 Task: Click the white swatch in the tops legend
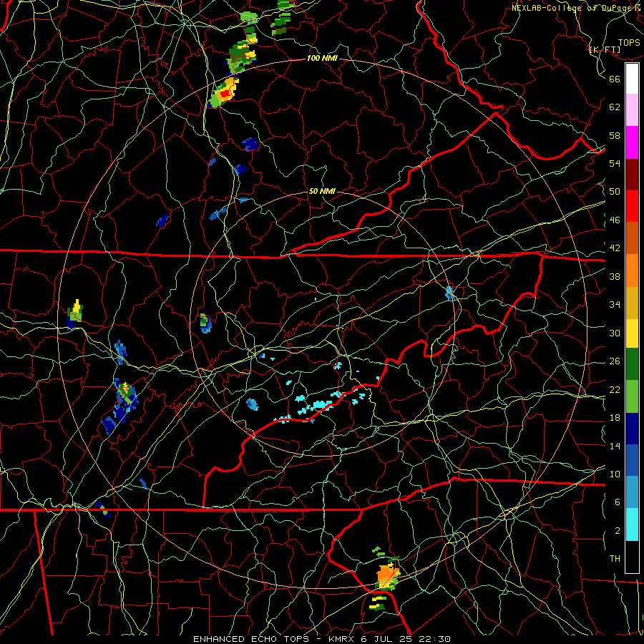click(632, 79)
